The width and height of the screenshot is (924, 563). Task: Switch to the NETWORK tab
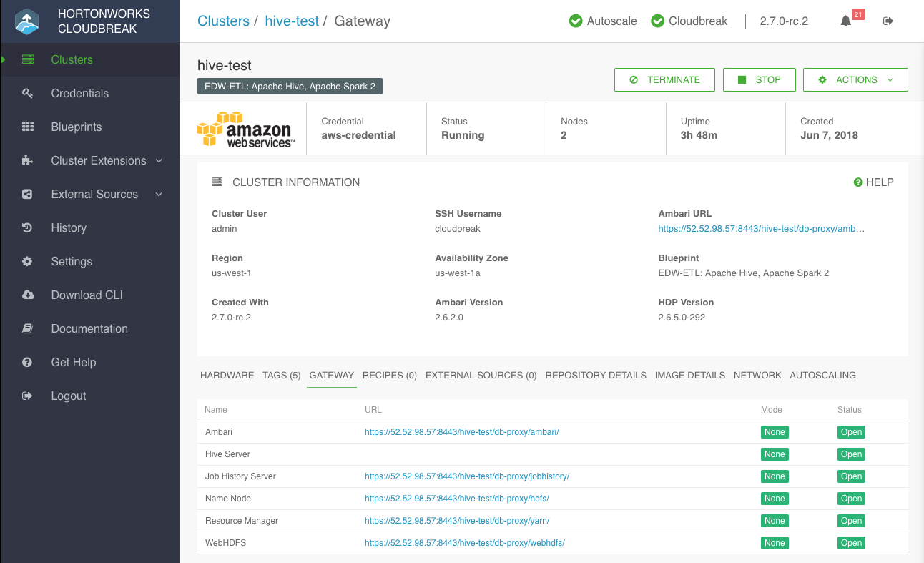[x=757, y=375]
